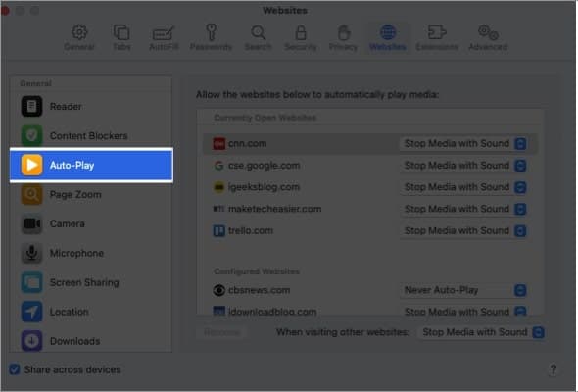Open auto-play dropdown for cnn.com
The image size is (578, 392).
[463, 143]
